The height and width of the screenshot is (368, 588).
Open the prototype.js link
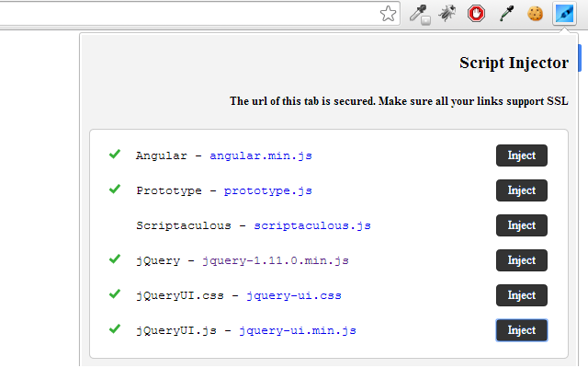pos(267,191)
